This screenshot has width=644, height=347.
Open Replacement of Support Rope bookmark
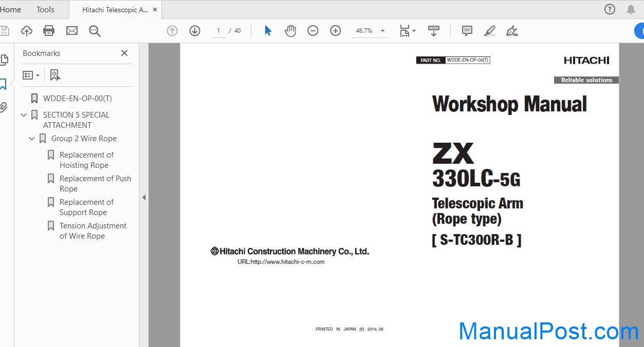pyautogui.click(x=86, y=207)
